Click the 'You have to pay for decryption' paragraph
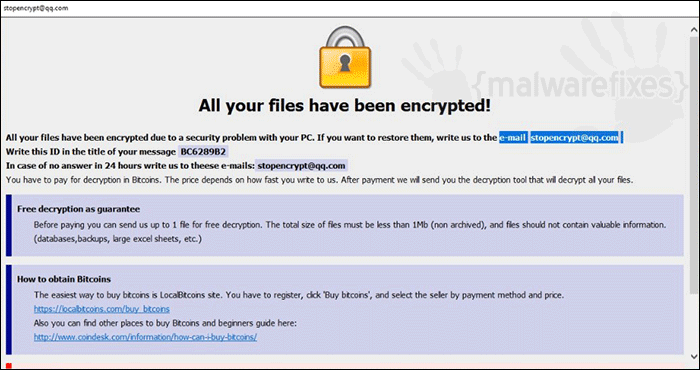700x370 pixels. [x=319, y=180]
